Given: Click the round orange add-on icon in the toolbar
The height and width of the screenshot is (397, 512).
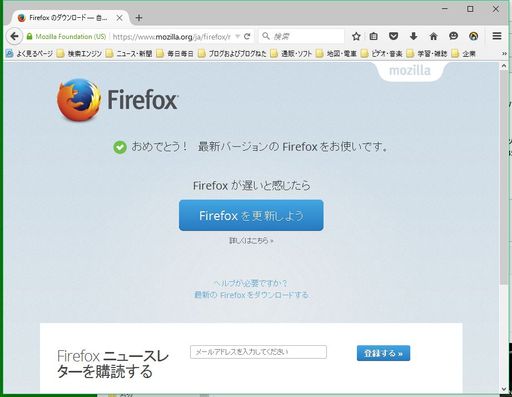Looking at the screenshot, I should (x=473, y=36).
